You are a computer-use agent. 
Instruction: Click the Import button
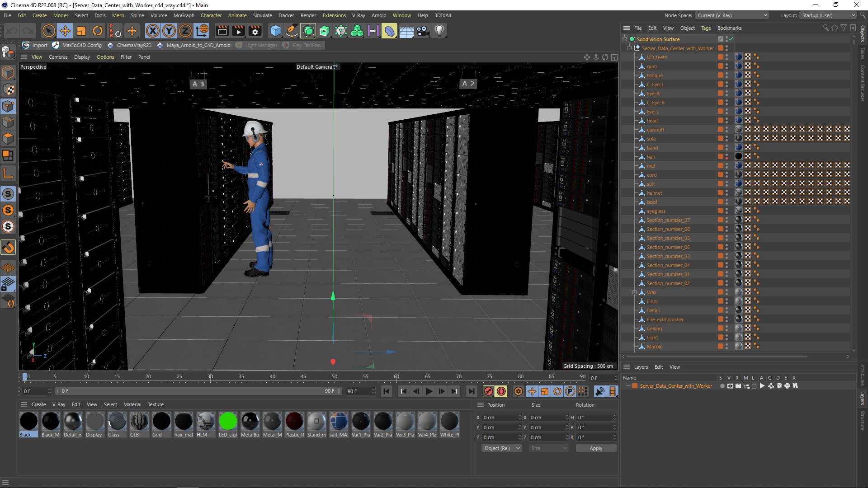point(35,45)
